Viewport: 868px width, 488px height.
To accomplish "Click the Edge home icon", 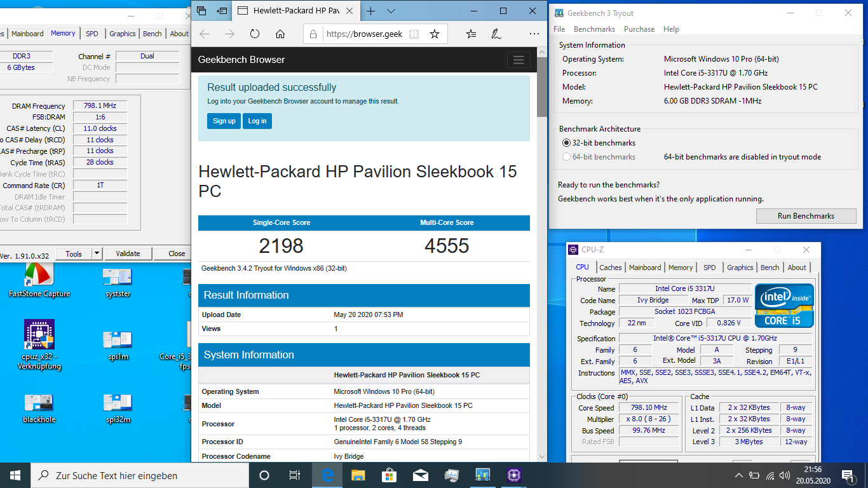I will [x=280, y=34].
